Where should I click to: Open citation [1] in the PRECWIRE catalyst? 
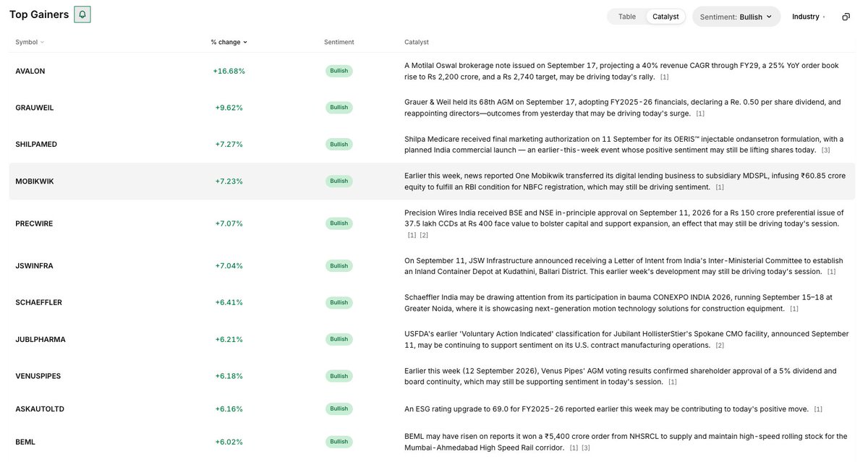tap(412, 236)
